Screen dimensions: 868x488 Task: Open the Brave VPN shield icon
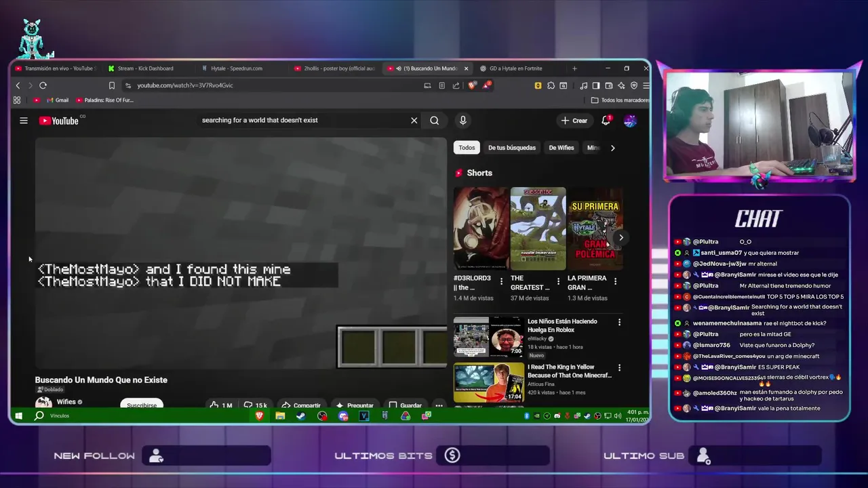coord(634,85)
